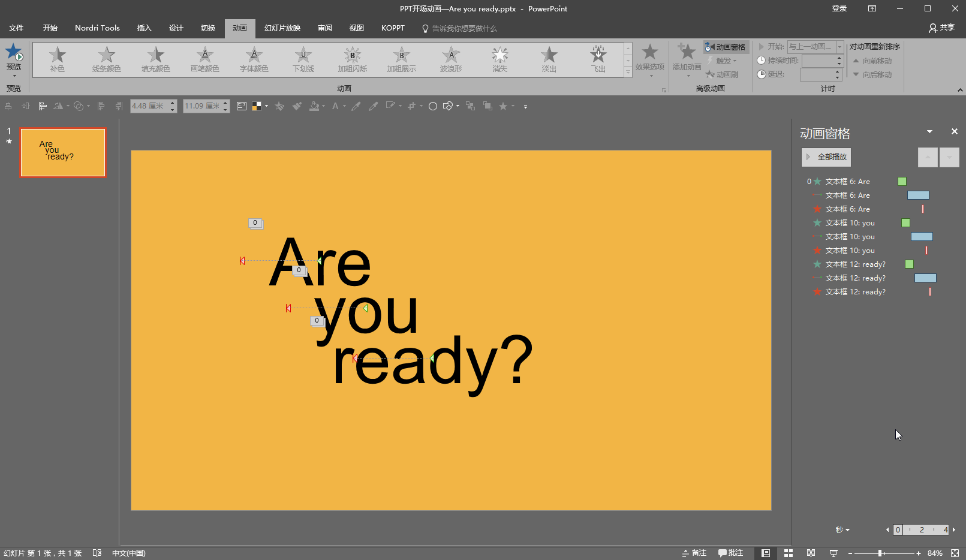Viewport: 966px width, 560px height.
Task: Switch to the 幻灯片放映 slideshow tab
Action: 282,28
